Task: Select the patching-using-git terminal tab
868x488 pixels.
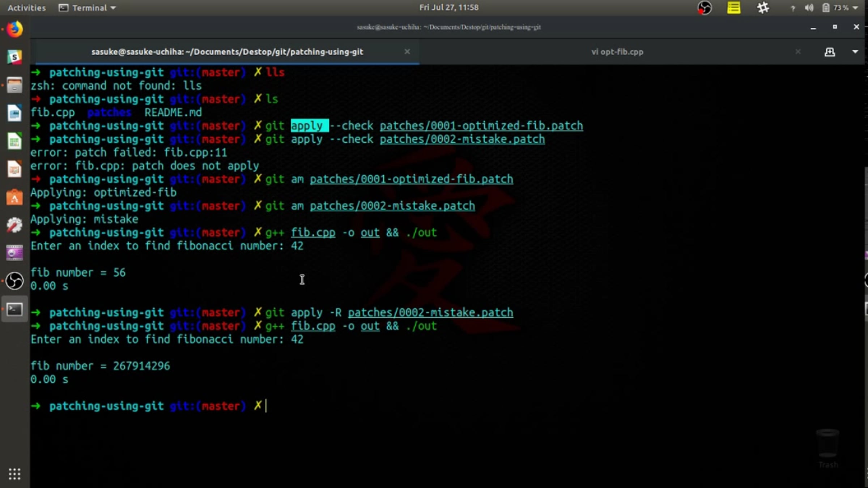Action: coord(227,52)
